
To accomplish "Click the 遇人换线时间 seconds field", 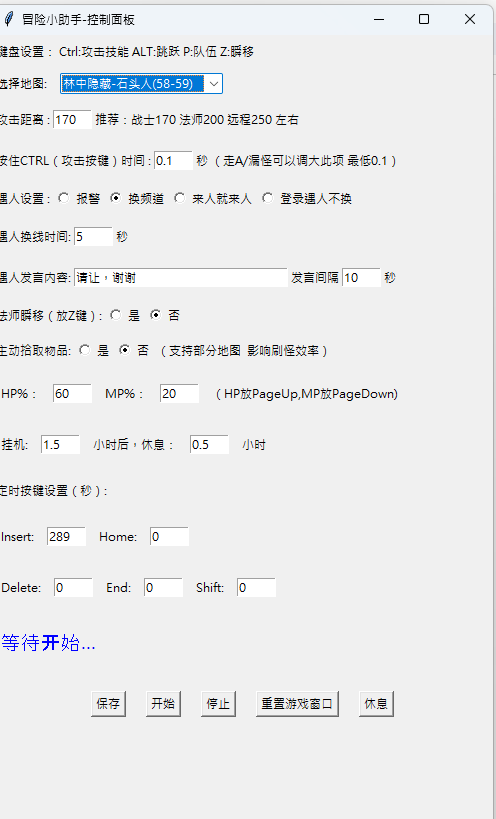I will [93, 237].
